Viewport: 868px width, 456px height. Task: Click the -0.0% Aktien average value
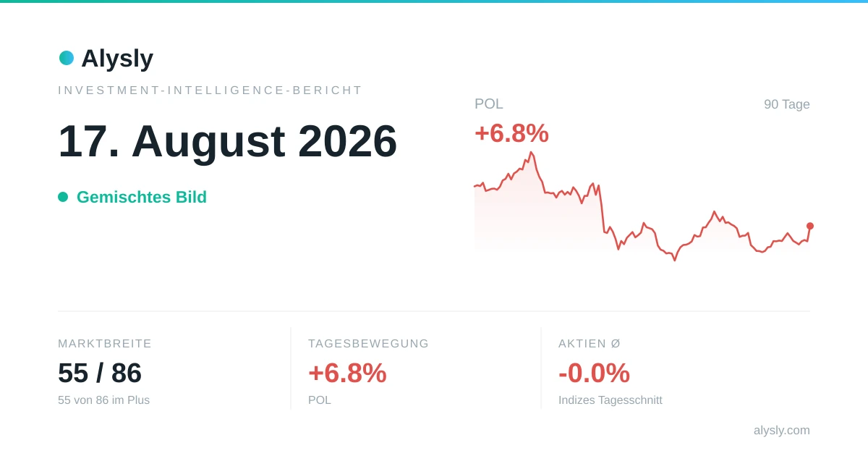pos(594,373)
